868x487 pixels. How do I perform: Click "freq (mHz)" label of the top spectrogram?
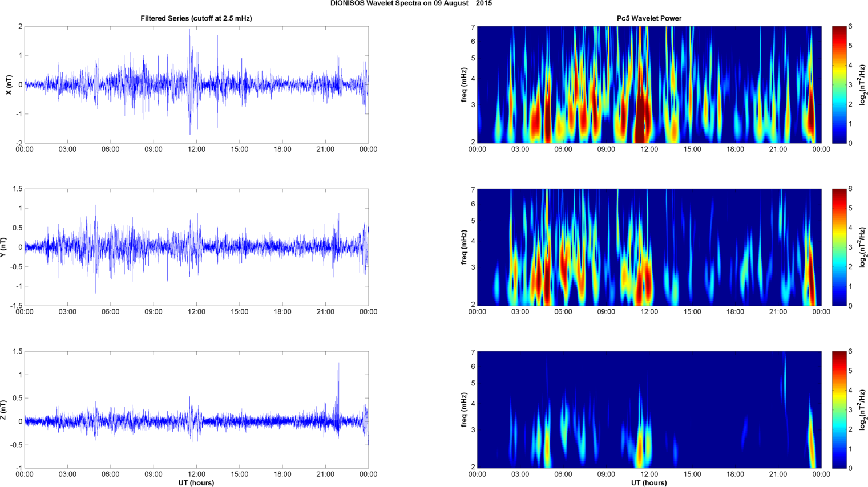[464, 84]
